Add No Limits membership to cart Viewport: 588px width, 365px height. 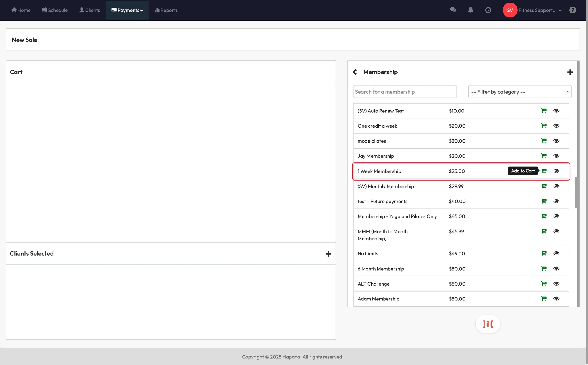coord(544,253)
